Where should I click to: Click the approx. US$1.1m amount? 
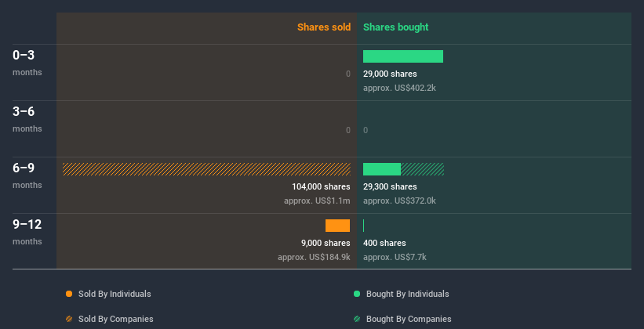[317, 201]
